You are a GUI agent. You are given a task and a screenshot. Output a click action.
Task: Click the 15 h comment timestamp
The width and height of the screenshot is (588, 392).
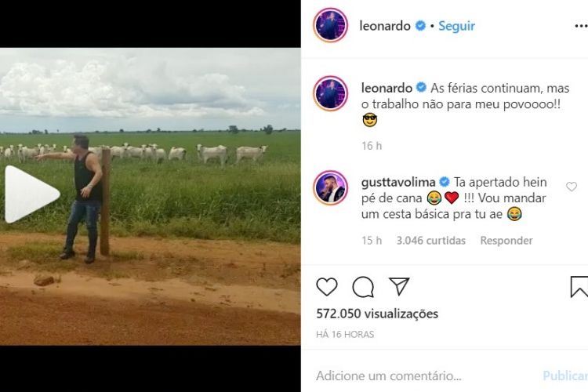click(372, 241)
